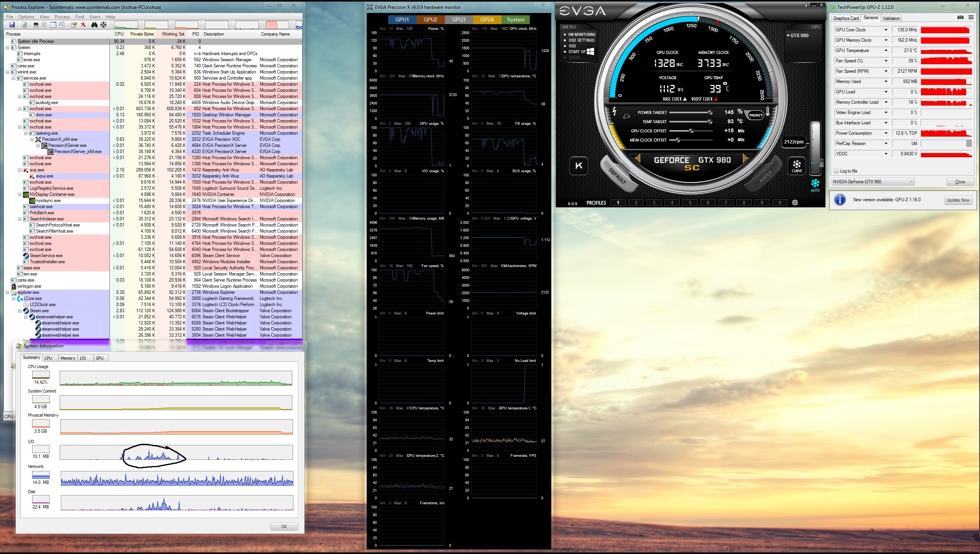Viewport: 980px width, 554px height.
Task: Click OK in System Information dialog
Action: click(284, 526)
